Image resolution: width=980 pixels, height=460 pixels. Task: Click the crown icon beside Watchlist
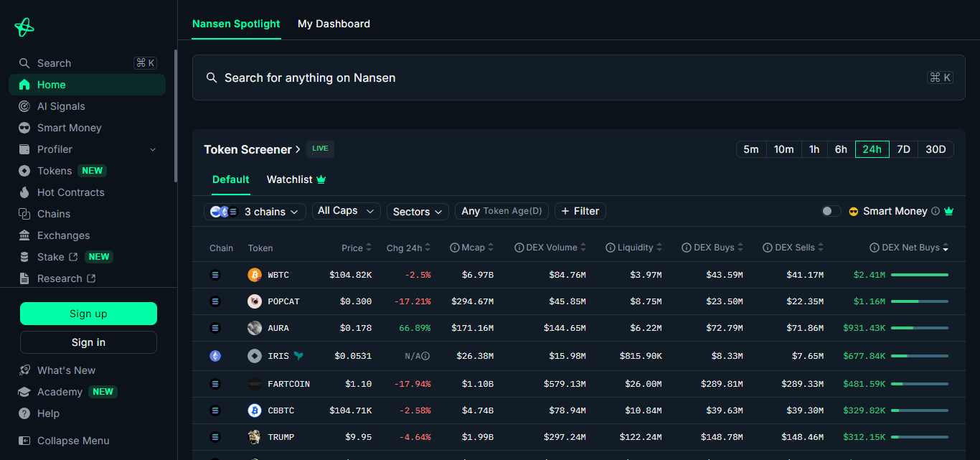pos(321,179)
